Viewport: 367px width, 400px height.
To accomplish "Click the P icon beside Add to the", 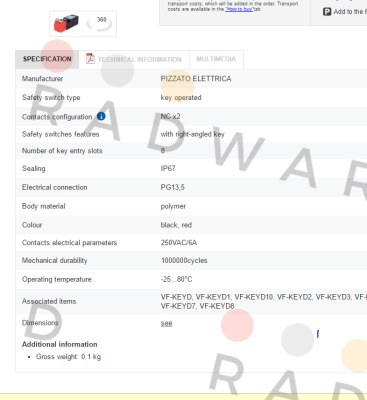I will tap(327, 12).
